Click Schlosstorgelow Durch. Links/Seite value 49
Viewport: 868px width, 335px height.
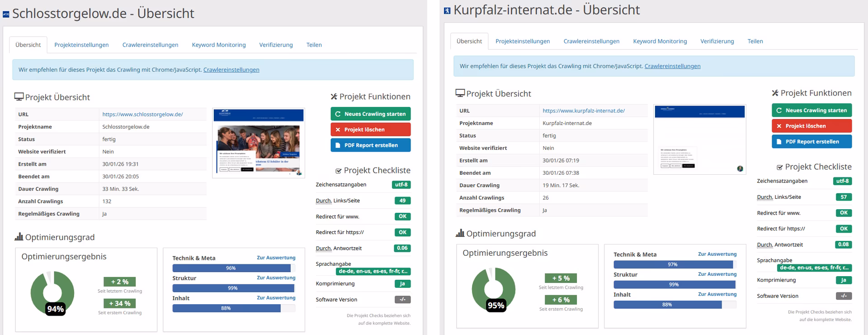coord(402,201)
